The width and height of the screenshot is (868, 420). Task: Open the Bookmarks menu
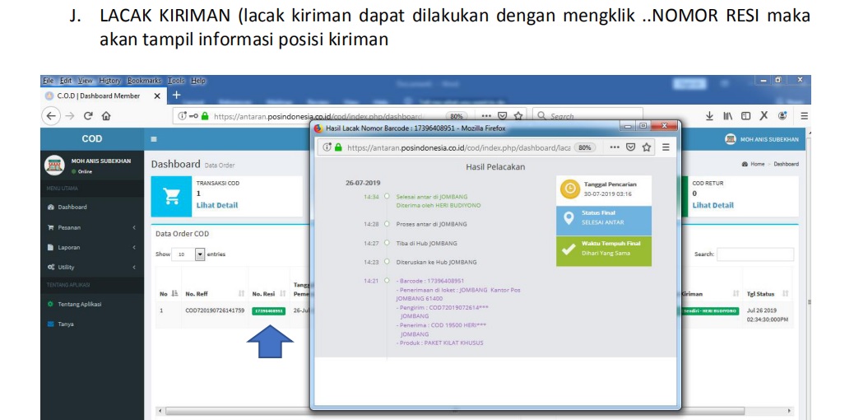[143, 81]
